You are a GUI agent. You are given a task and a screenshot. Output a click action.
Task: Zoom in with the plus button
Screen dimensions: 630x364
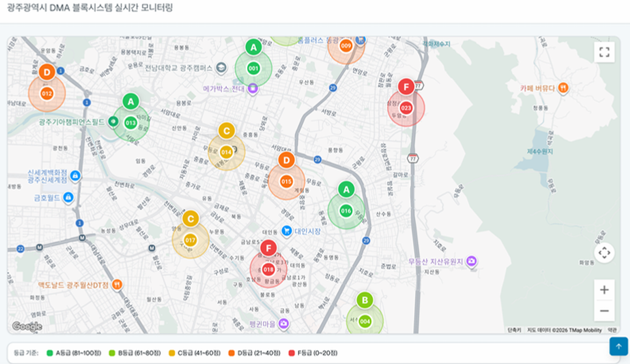click(604, 290)
